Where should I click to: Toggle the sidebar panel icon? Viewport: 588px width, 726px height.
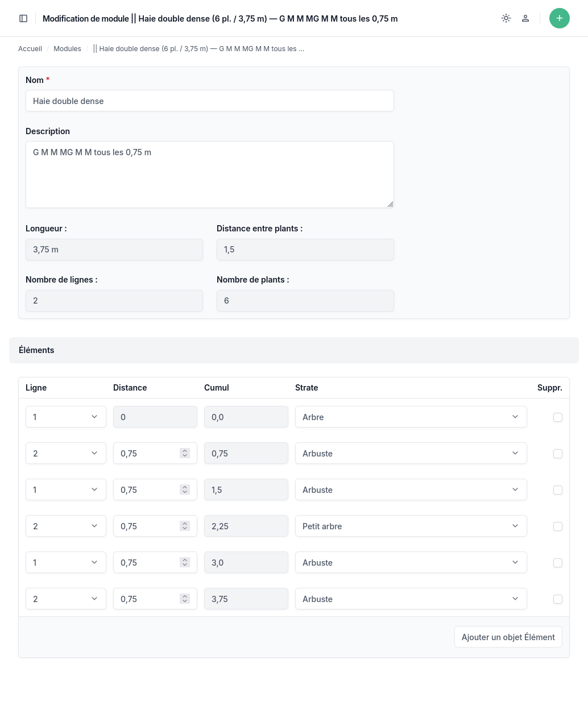coord(23,18)
